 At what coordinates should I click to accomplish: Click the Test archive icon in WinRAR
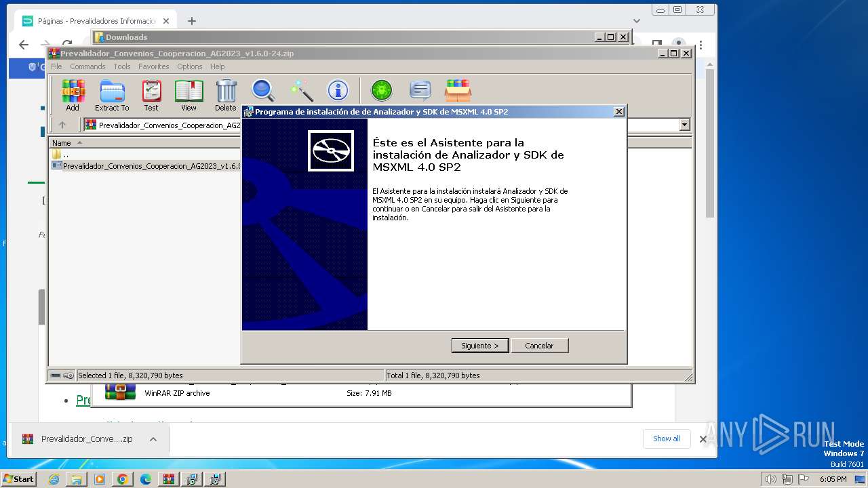click(151, 95)
